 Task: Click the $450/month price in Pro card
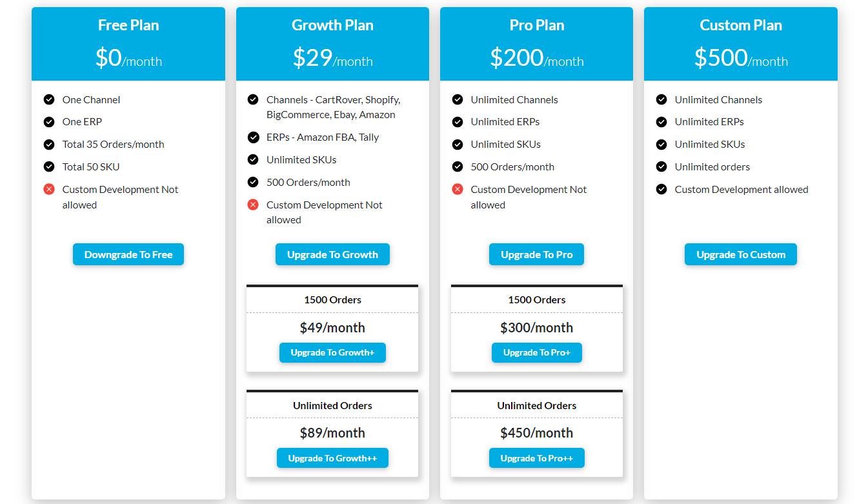click(x=536, y=433)
